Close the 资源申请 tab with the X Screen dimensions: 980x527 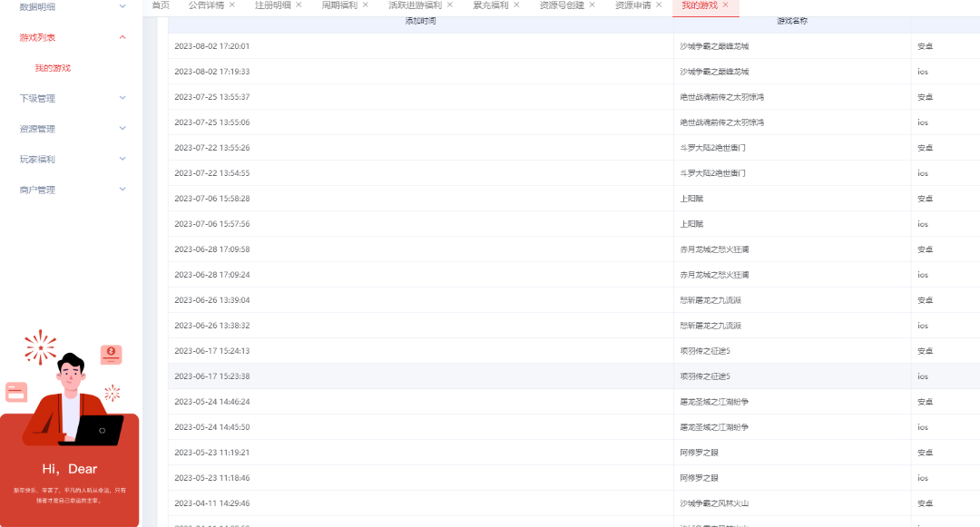[659, 5]
